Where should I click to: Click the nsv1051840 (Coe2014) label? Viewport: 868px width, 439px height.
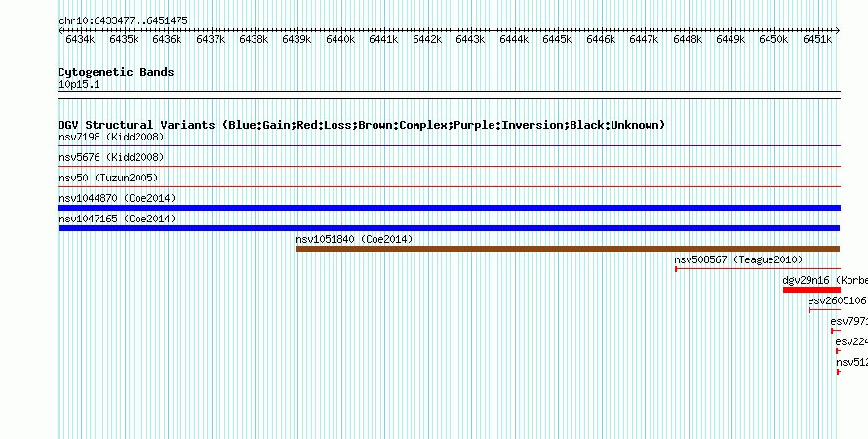pyautogui.click(x=354, y=239)
